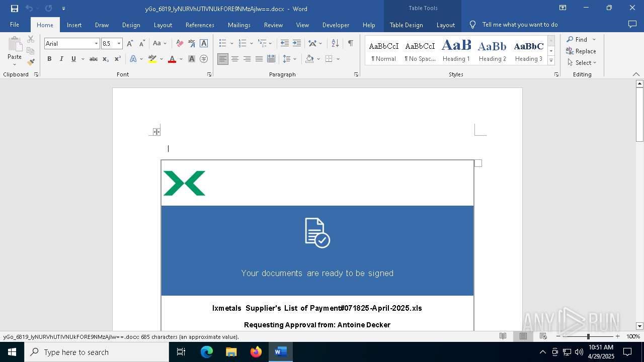This screenshot has width=644, height=362.
Task: Switch to the Developer tab
Action: click(x=336, y=25)
